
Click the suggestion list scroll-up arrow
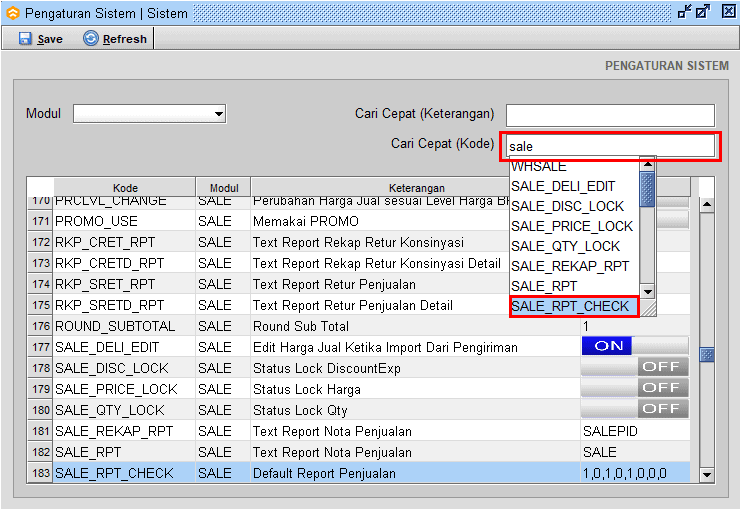648,165
